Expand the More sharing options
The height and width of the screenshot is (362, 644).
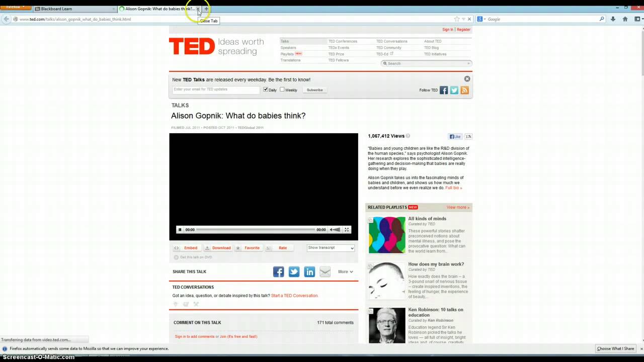345,272
